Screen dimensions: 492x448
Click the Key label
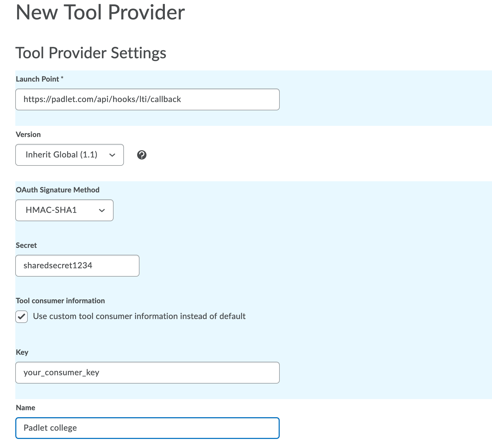(22, 352)
